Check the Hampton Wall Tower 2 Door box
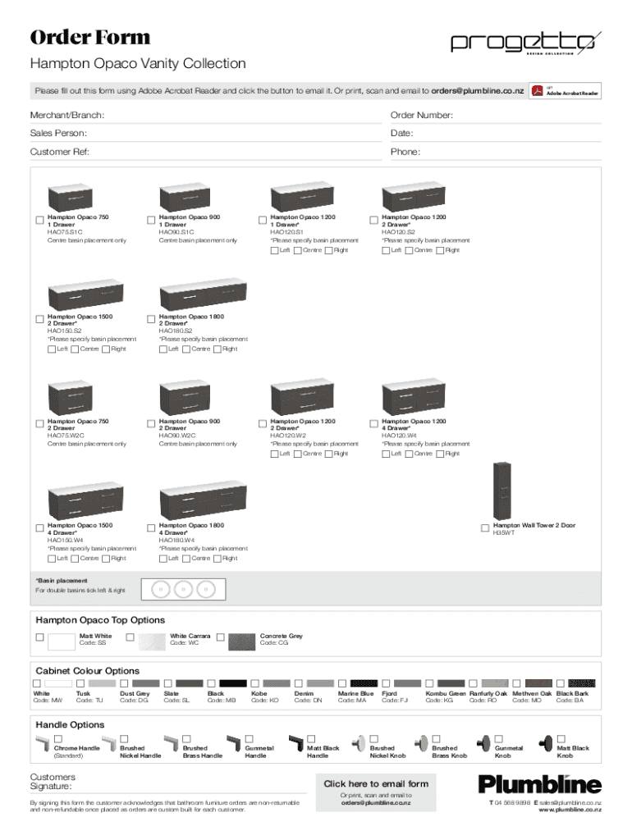 485,527
